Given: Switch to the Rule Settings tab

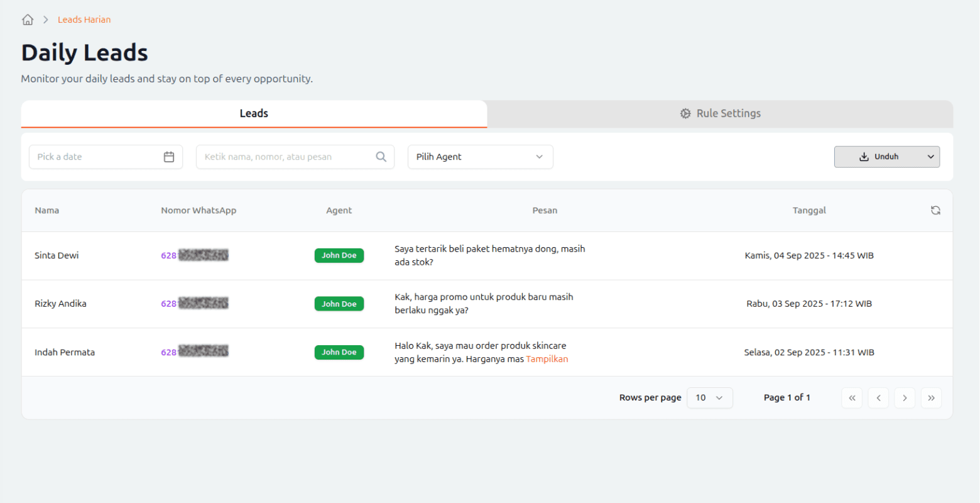Looking at the screenshot, I should point(720,114).
